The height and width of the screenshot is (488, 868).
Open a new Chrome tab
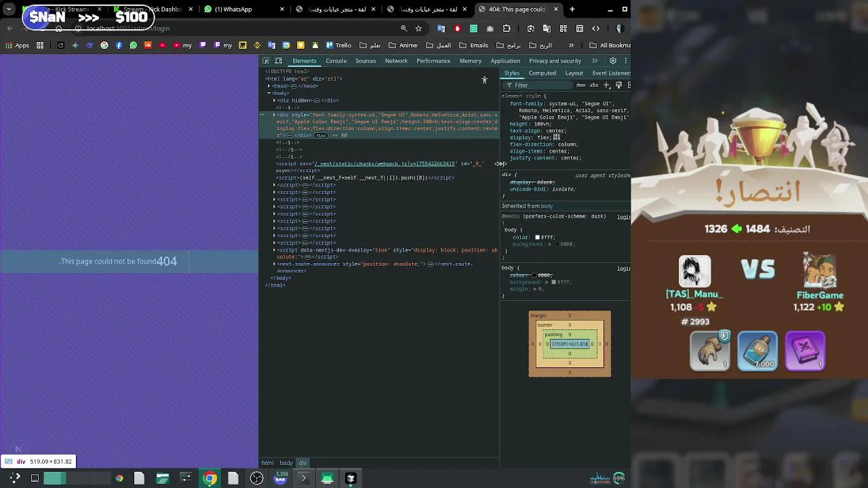(572, 9)
